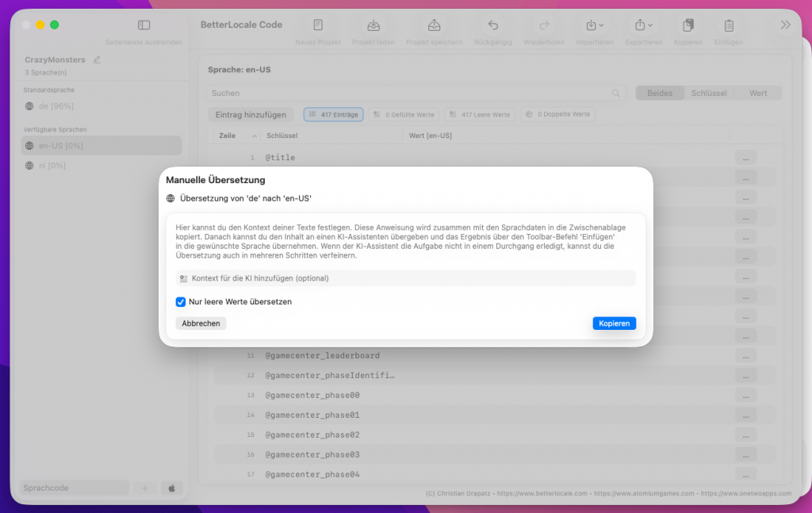
Task: Click the Rückgängig undo arrow icon
Action: (x=493, y=25)
